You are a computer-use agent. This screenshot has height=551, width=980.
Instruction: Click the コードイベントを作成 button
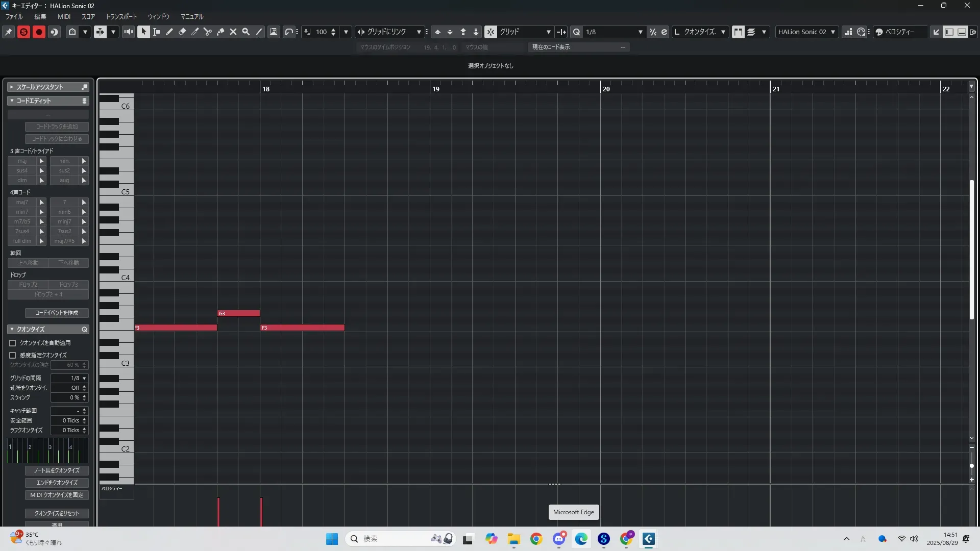pos(57,313)
